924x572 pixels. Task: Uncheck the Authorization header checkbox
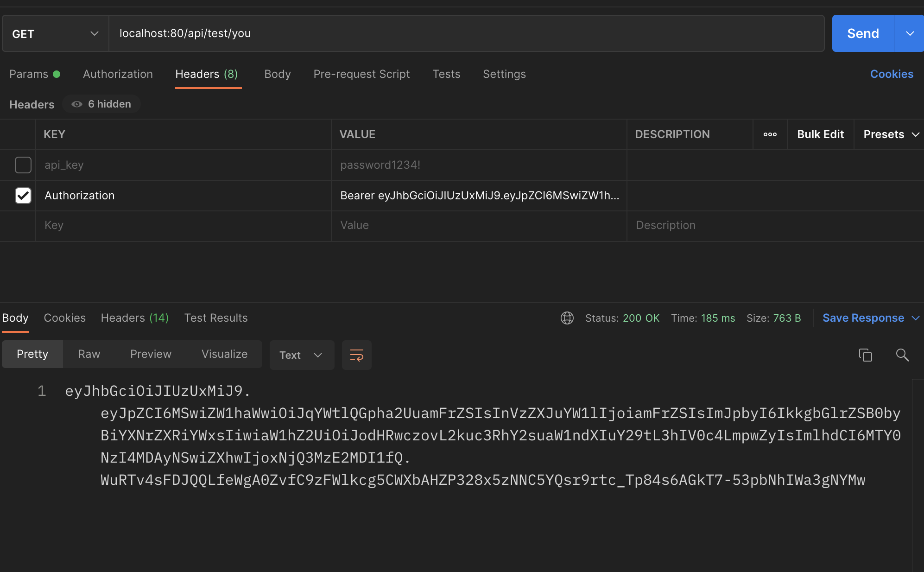click(23, 196)
